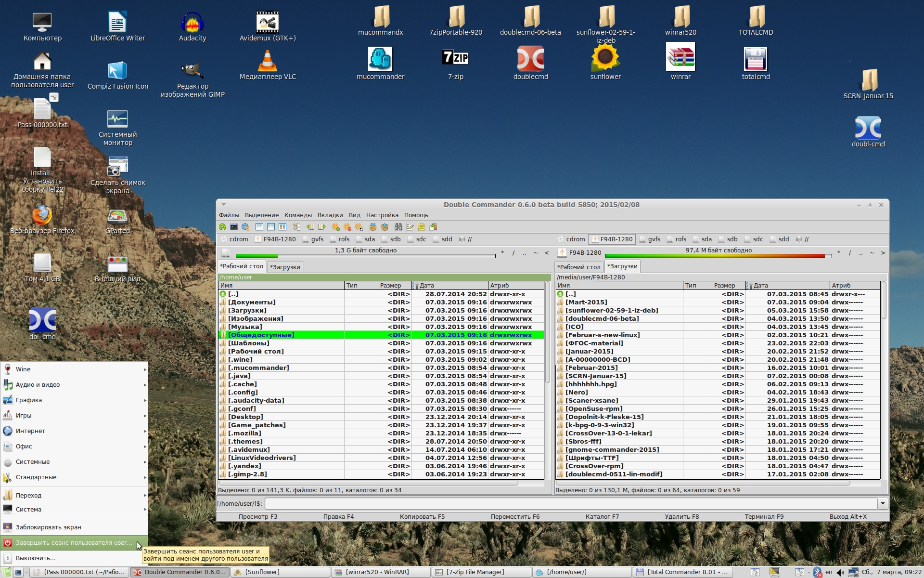Click the Synchronize directories folder icon
This screenshot has width=924, height=578.
[x=422, y=227]
